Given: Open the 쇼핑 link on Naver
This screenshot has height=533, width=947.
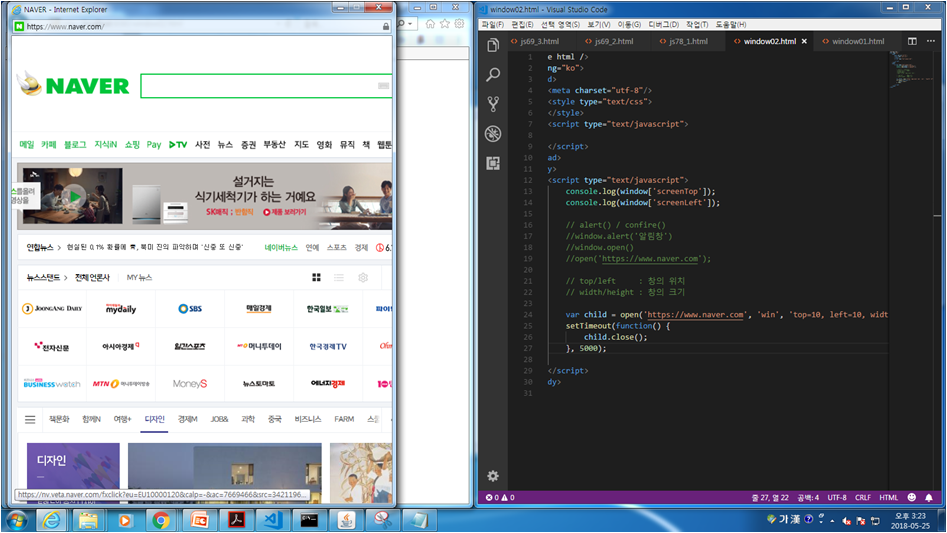Looking at the screenshot, I should point(132,145).
